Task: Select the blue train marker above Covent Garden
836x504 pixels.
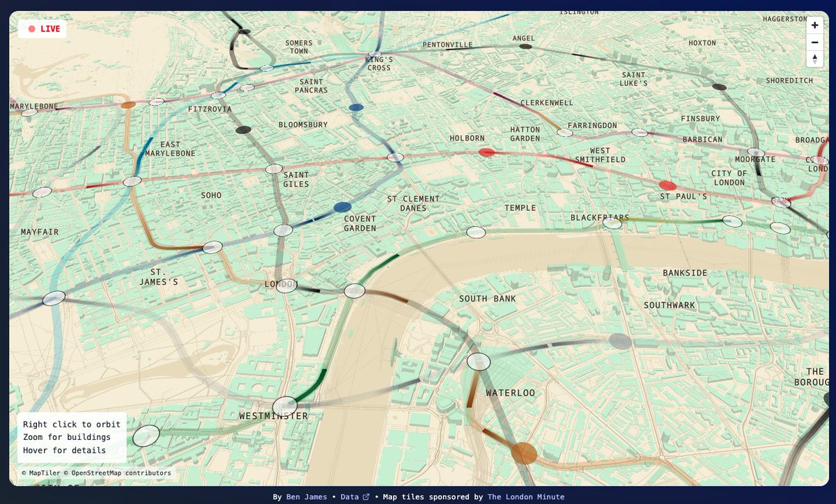Action: 342,207
